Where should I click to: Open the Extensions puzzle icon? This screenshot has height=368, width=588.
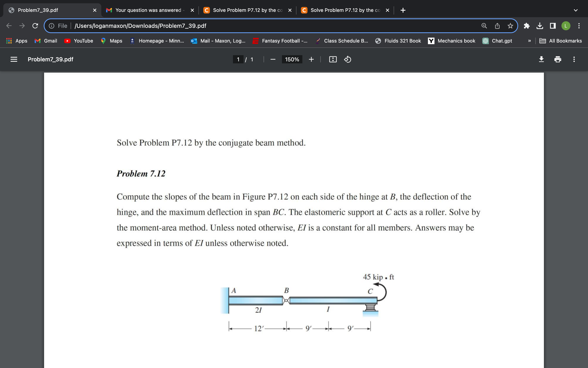click(527, 26)
